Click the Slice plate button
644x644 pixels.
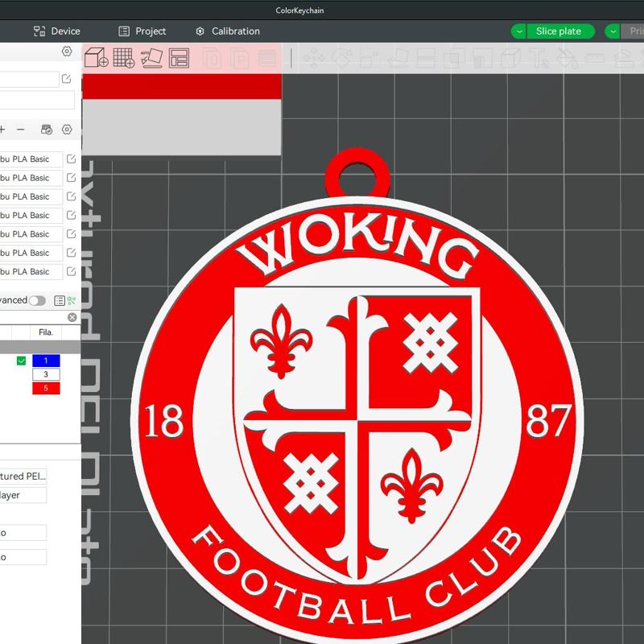click(559, 31)
